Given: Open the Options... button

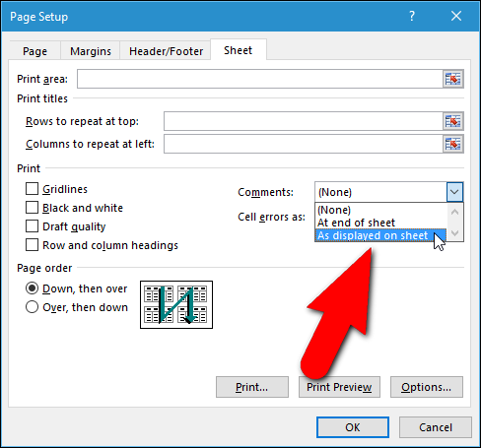Looking at the screenshot, I should (x=427, y=387).
